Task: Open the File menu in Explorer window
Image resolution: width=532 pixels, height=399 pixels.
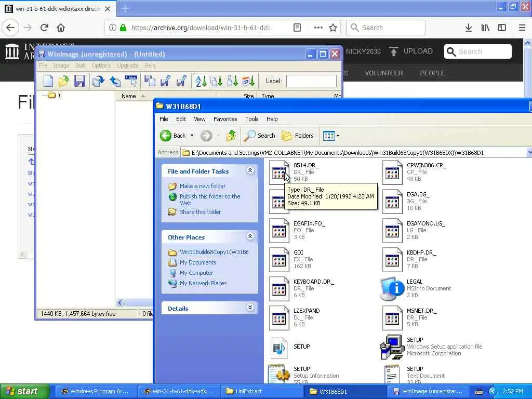Action: coord(164,119)
